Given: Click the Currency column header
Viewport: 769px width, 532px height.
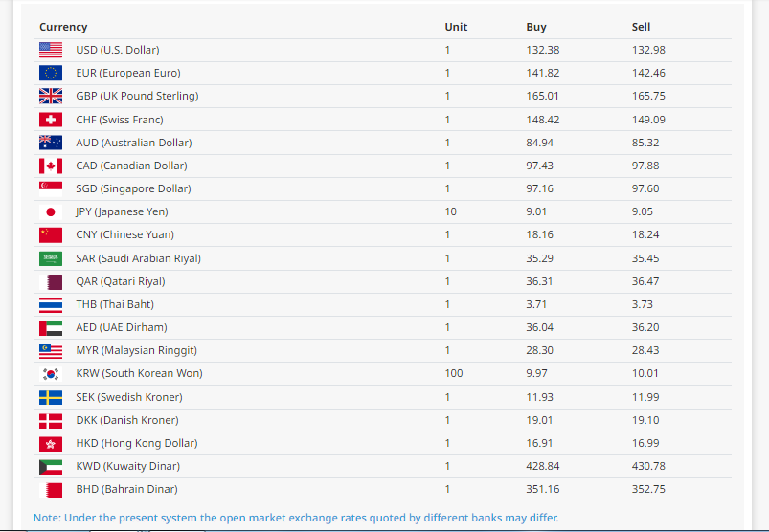Looking at the screenshot, I should [x=63, y=27].
